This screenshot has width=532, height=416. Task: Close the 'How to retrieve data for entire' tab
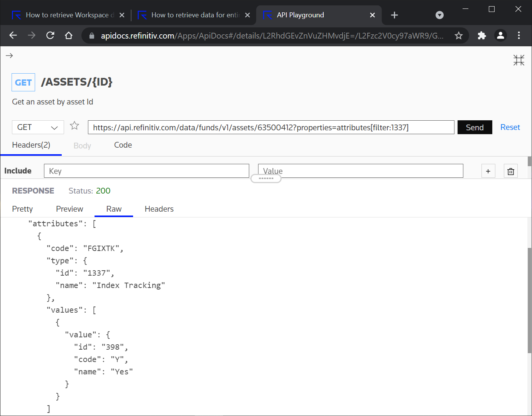[x=248, y=15]
